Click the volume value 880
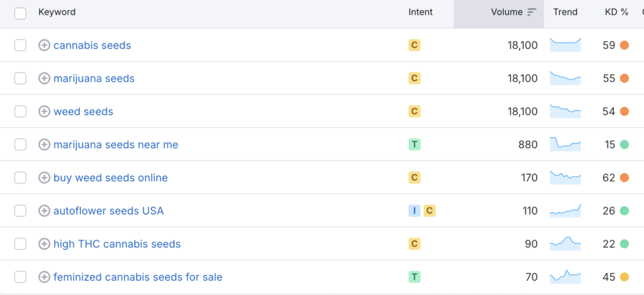Image resolution: width=644 pixels, height=295 pixels. (528, 145)
